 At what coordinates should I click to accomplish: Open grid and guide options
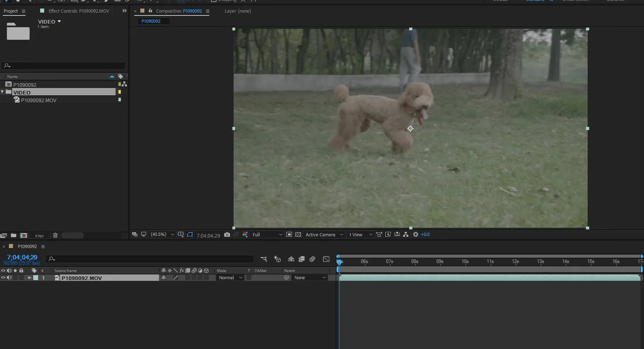point(181,235)
